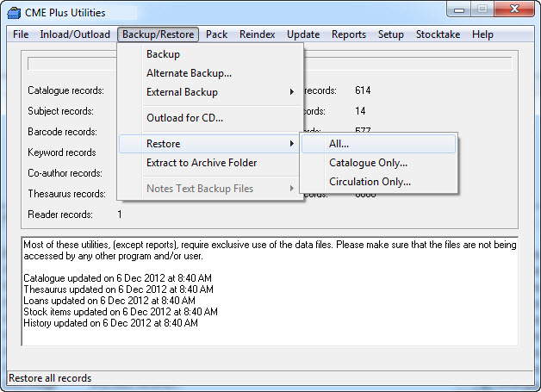
Task: Open the Help menu
Action: tap(482, 34)
